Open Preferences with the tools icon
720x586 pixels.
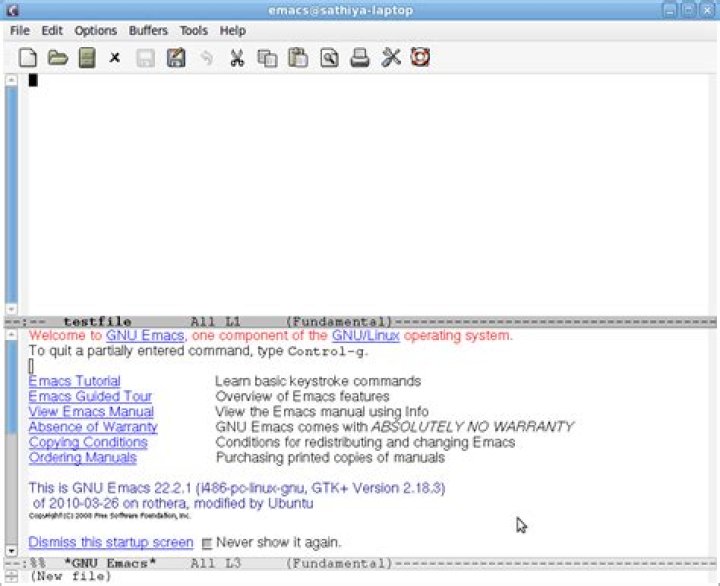pos(391,58)
